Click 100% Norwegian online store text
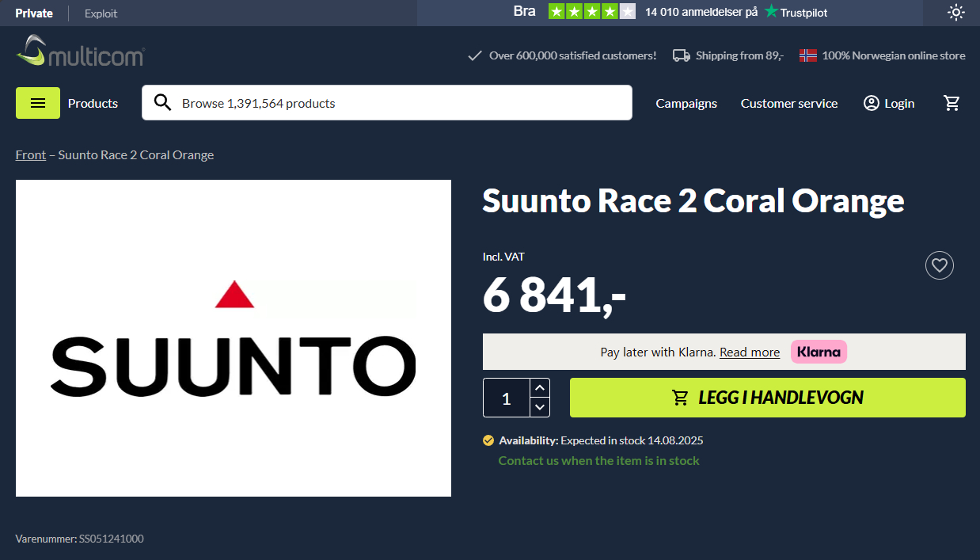Viewport: 980px width, 560px height. (x=894, y=55)
